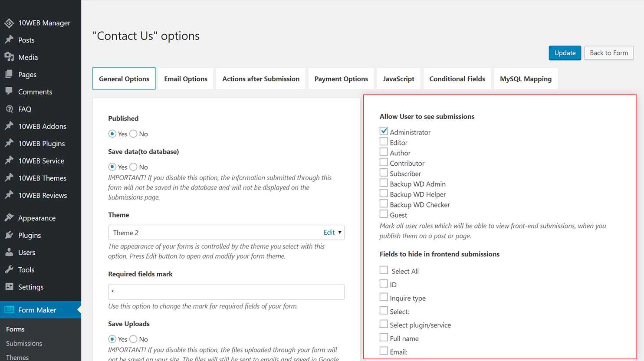Viewport: 644px width, 361px height.
Task: Click the Appearance paintbrush icon
Action: click(x=9, y=218)
